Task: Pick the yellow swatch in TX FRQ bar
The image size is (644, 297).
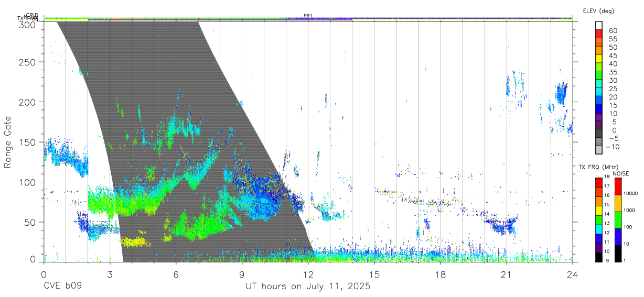Action: tap(599, 210)
